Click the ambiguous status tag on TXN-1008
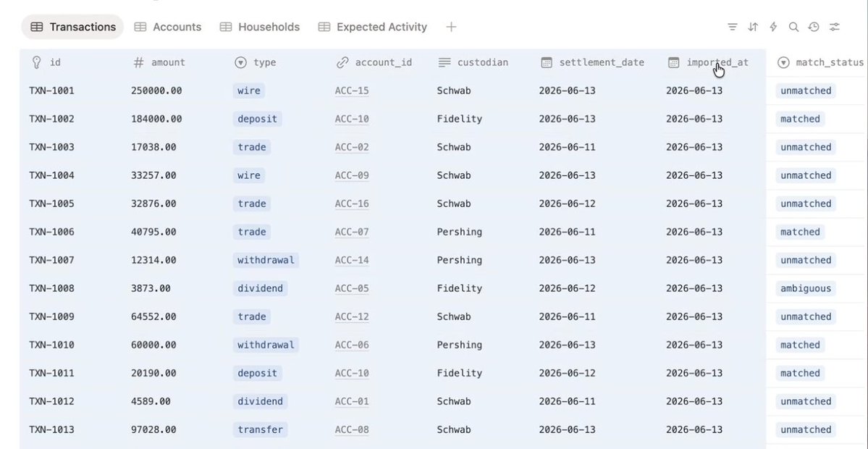This screenshot has width=868, height=449. [x=806, y=288]
